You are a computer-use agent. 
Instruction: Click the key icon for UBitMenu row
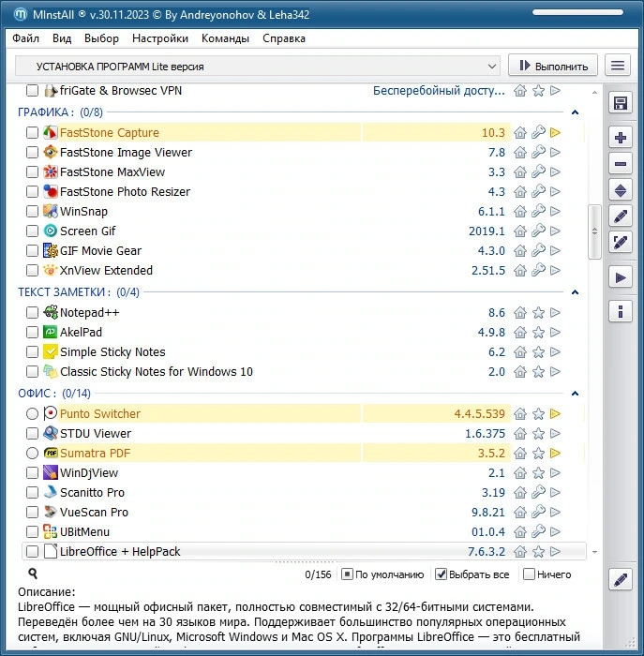pos(538,531)
